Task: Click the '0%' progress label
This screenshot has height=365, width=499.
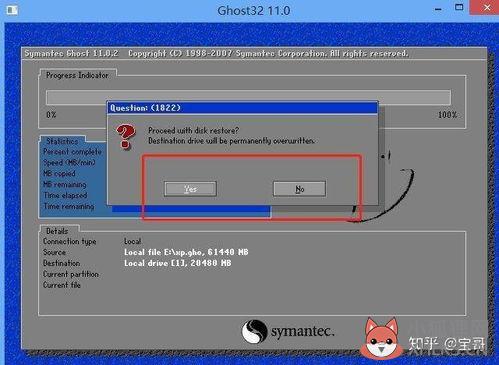Action: [x=51, y=115]
